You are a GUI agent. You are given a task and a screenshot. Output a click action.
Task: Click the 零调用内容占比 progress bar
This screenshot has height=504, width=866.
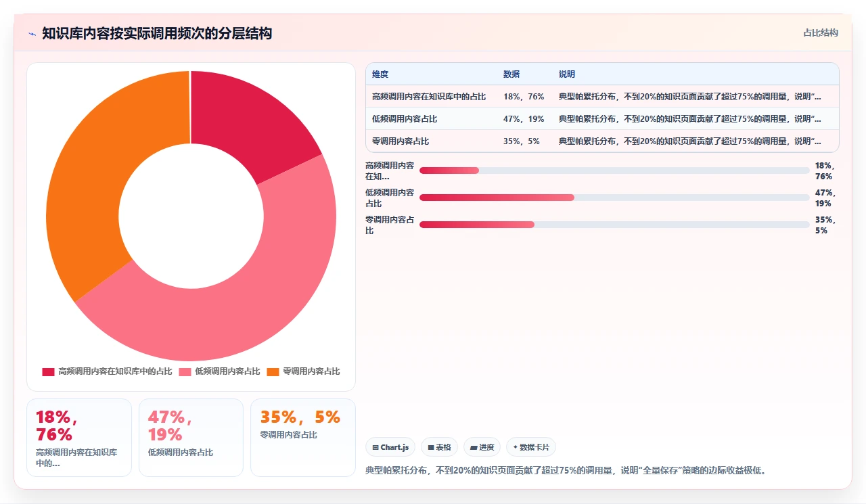click(x=614, y=225)
